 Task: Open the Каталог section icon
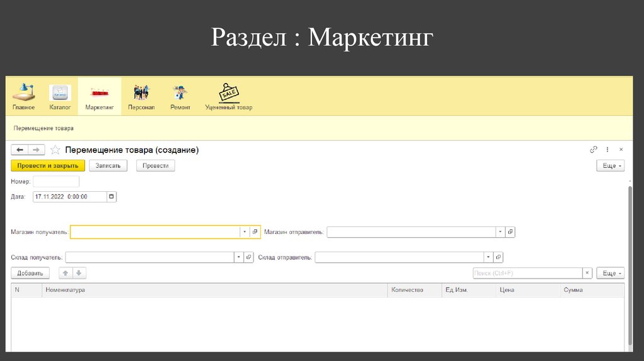tap(60, 93)
